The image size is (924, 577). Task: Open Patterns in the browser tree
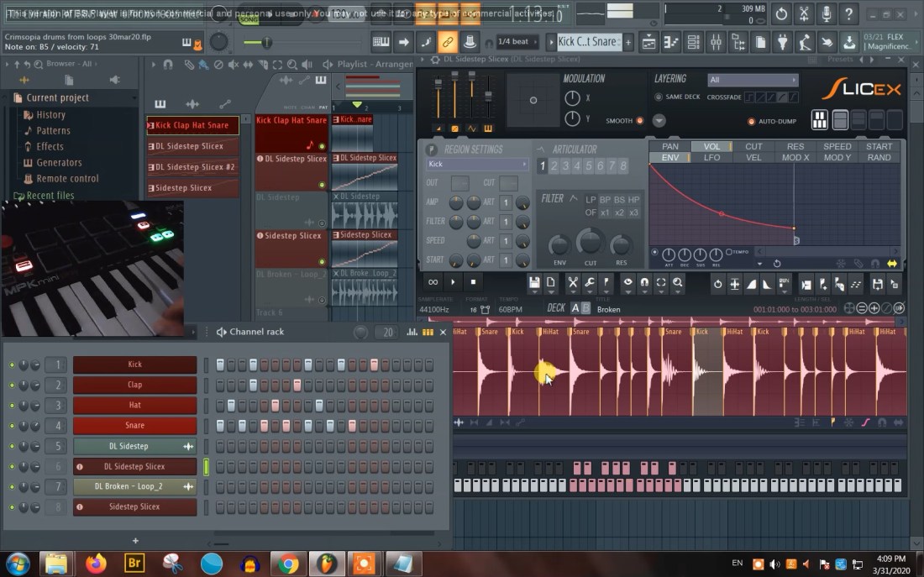pos(53,131)
